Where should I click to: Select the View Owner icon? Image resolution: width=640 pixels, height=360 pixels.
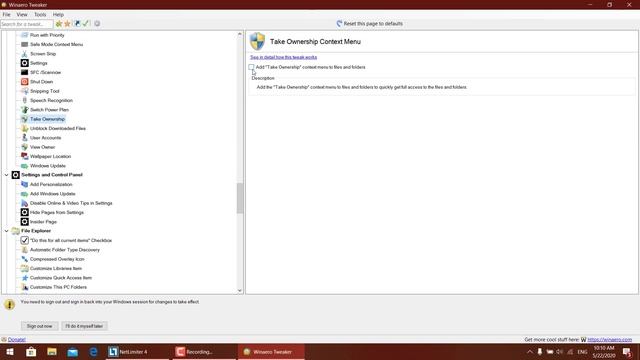pos(24,147)
